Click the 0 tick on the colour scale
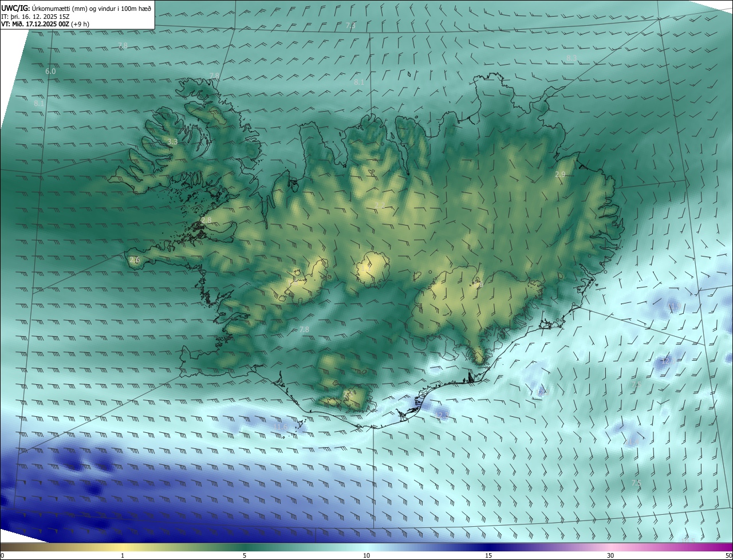 pyautogui.click(x=2, y=555)
